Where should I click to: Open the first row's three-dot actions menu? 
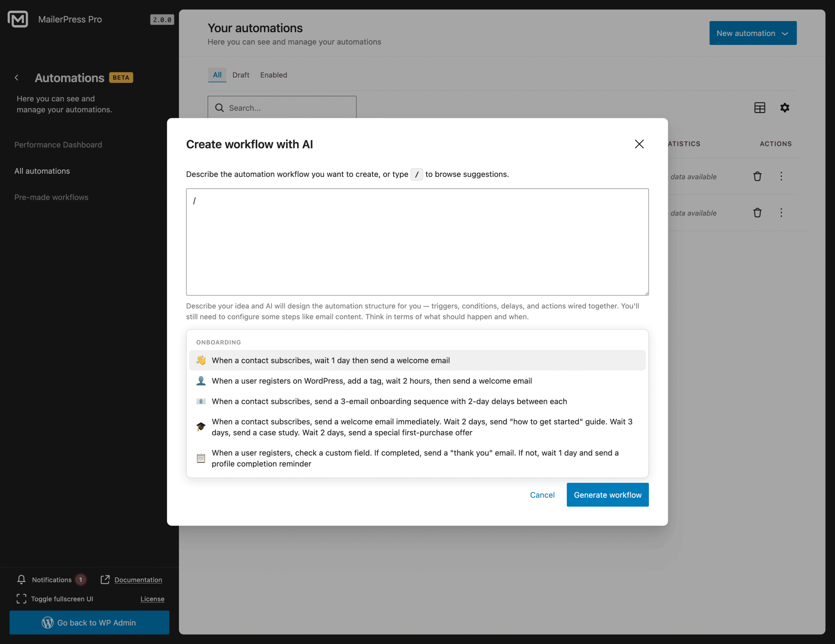point(782,176)
